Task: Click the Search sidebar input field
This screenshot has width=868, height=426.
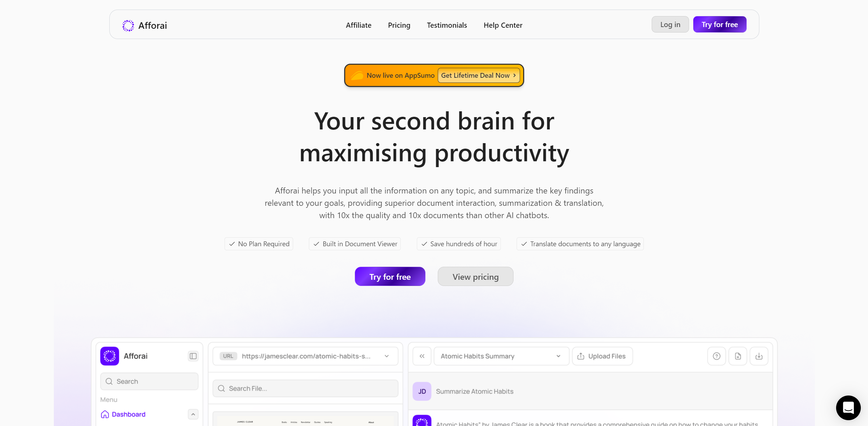Action: [x=149, y=381]
